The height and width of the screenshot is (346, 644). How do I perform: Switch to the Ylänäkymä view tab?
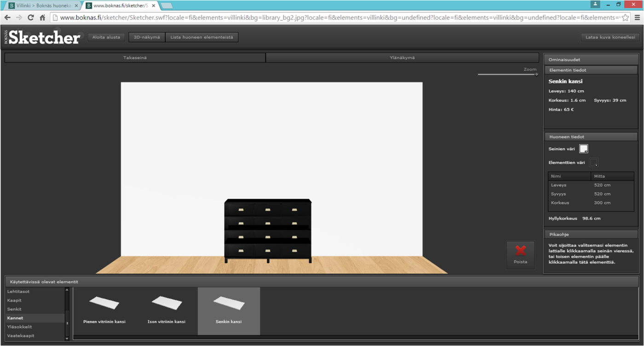pyautogui.click(x=402, y=58)
